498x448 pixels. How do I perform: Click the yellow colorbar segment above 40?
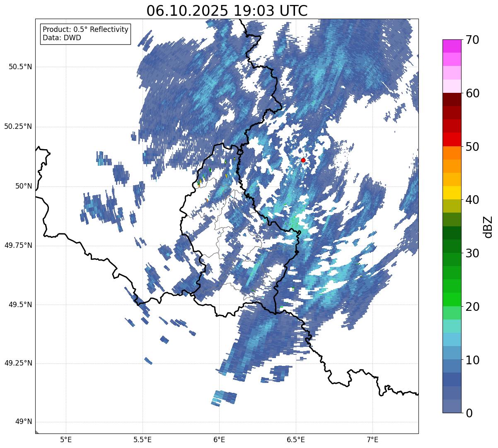[x=452, y=193]
